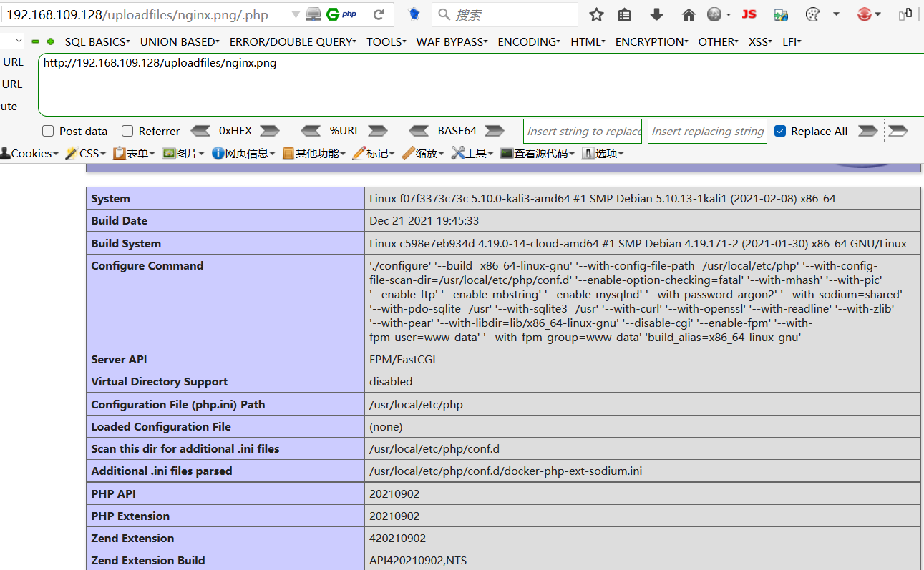Click the left arrow beside BASE64
924x570 pixels.
(419, 131)
